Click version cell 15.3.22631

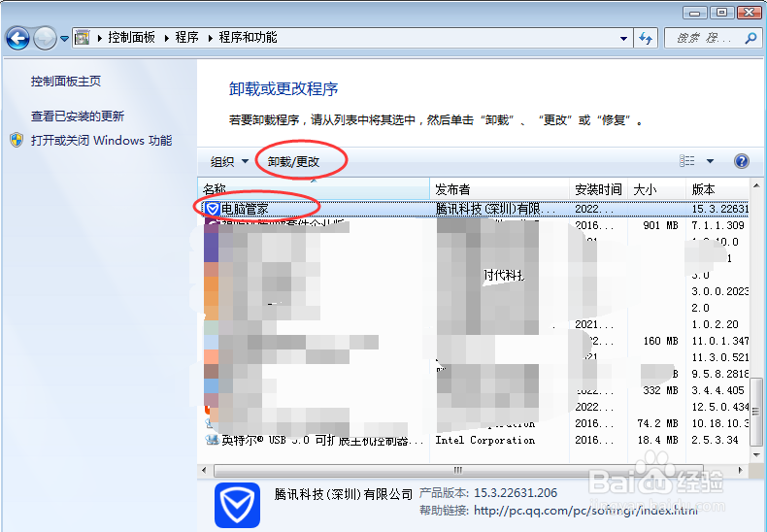tap(719, 210)
